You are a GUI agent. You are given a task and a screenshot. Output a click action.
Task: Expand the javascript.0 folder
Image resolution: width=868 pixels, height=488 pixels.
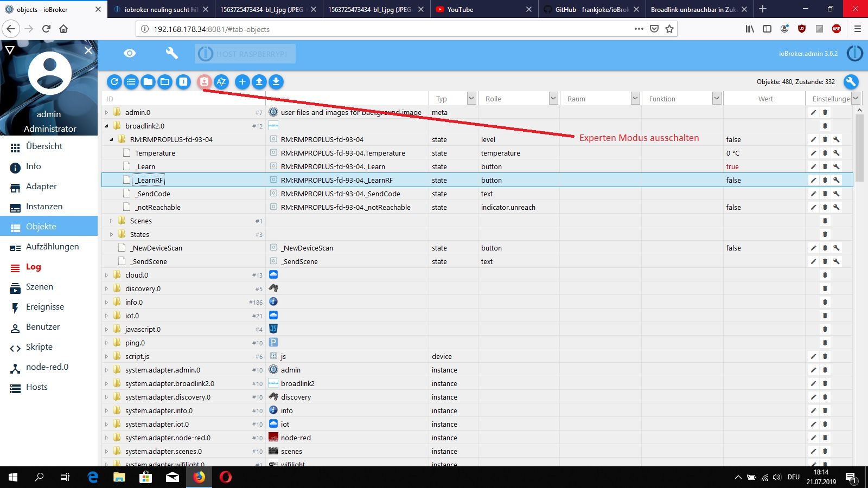click(107, 330)
